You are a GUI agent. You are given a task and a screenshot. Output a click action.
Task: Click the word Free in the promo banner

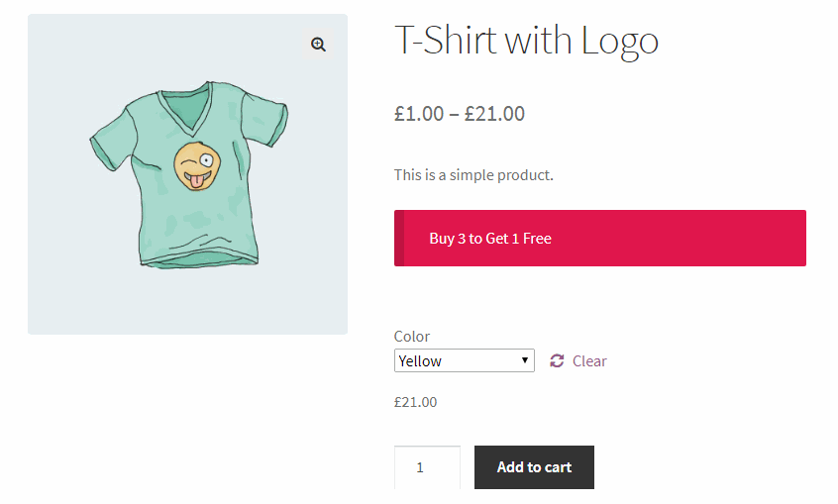click(x=537, y=239)
